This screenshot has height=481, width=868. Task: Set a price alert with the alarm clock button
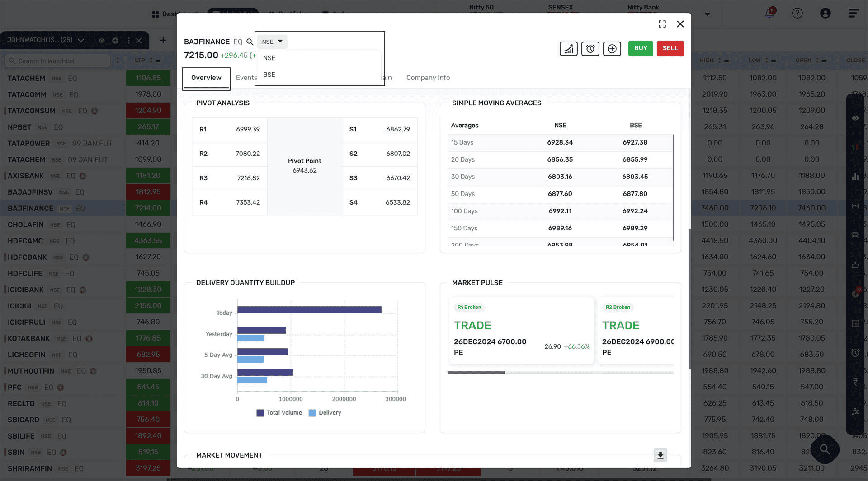[590, 49]
